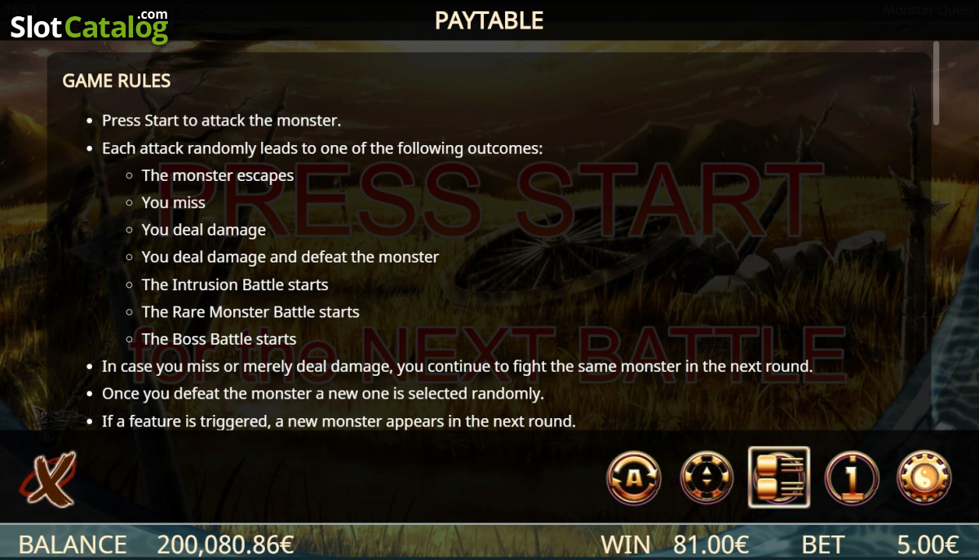Click 'Press Start to attack the monster' text
The width and height of the screenshot is (979, 560).
221,121
